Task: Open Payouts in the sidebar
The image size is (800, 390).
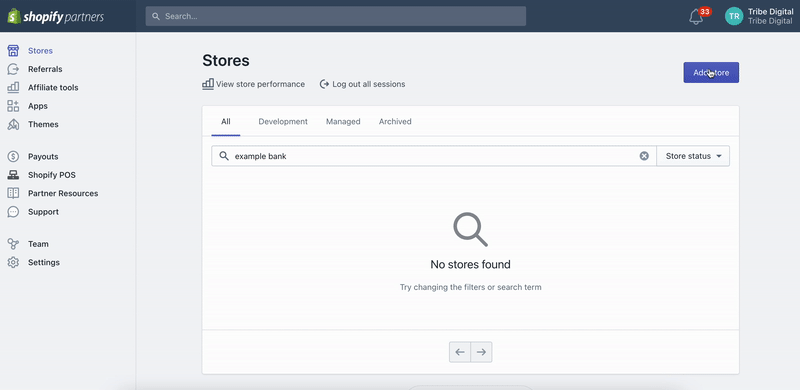Action: (x=43, y=156)
